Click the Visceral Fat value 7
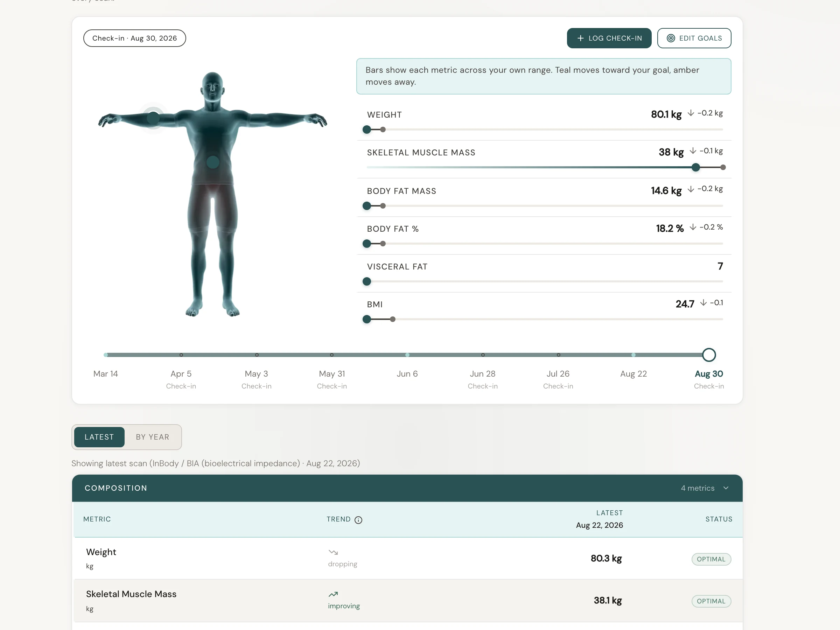Screen dimensions: 840x630 [x=720, y=266]
